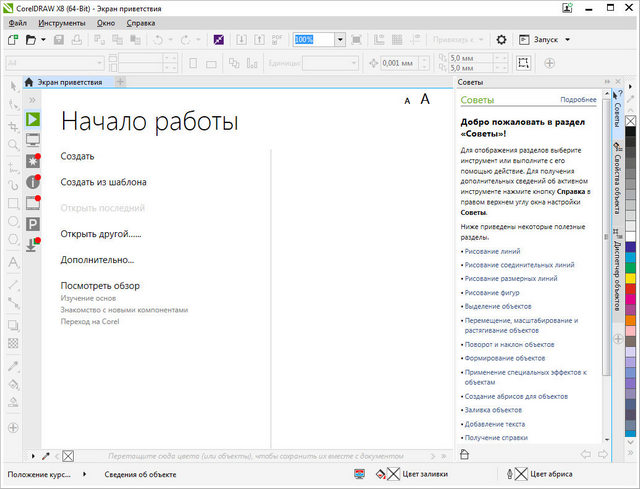Click the purple Search content icon in toolbar

(x=221, y=39)
